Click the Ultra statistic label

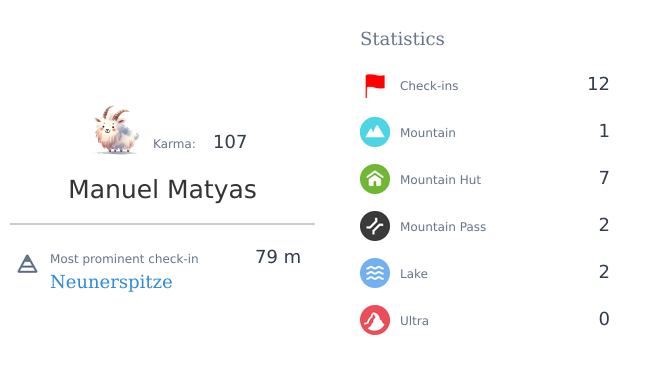pos(414,321)
